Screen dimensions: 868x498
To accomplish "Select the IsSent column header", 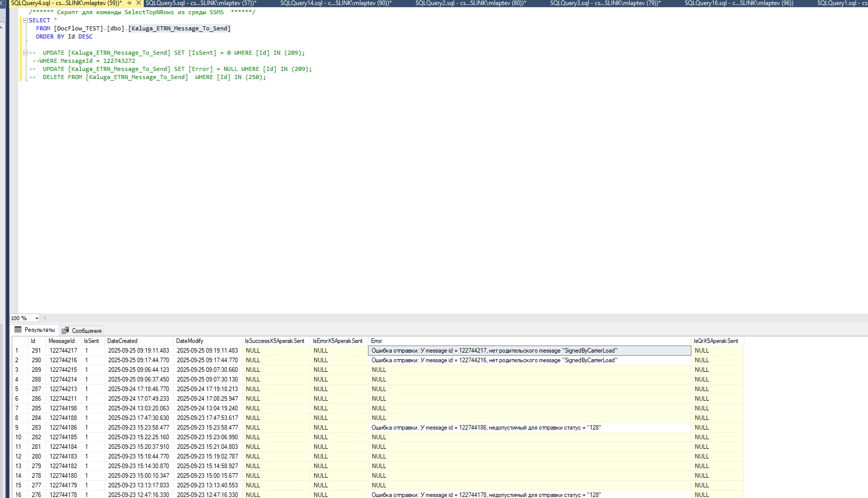I will pos(93,341).
